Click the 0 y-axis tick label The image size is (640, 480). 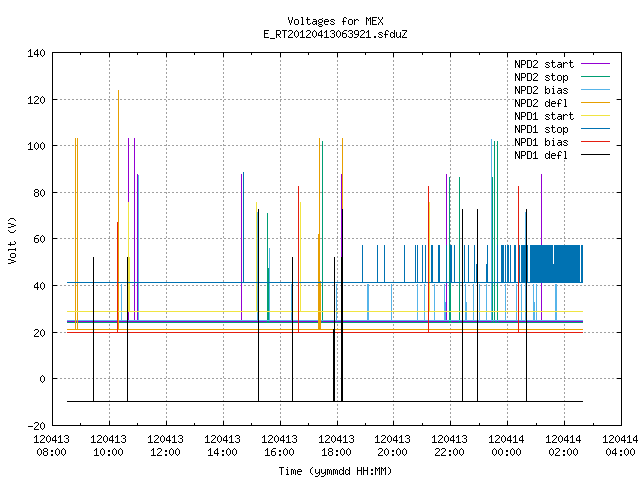(x=42, y=379)
